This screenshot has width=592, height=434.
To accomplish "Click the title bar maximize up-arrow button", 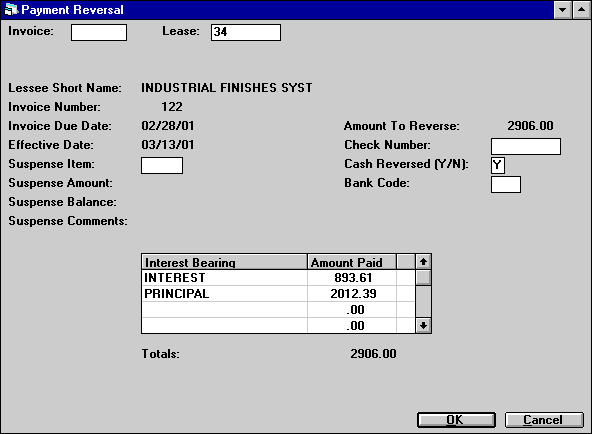I will coord(581,10).
